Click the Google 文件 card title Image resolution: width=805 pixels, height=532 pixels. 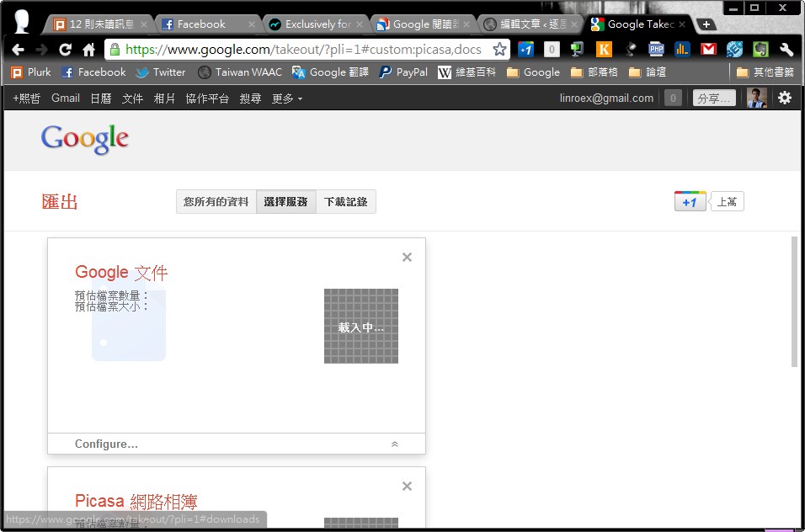(x=121, y=273)
